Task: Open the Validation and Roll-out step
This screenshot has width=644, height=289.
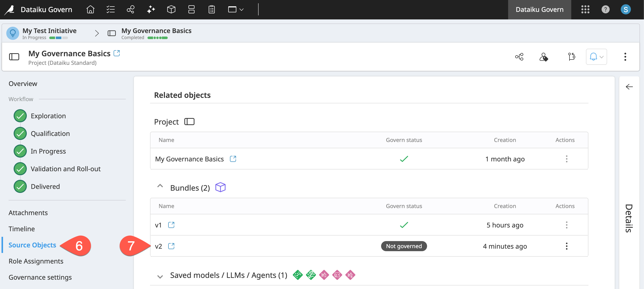Action: (x=65, y=169)
